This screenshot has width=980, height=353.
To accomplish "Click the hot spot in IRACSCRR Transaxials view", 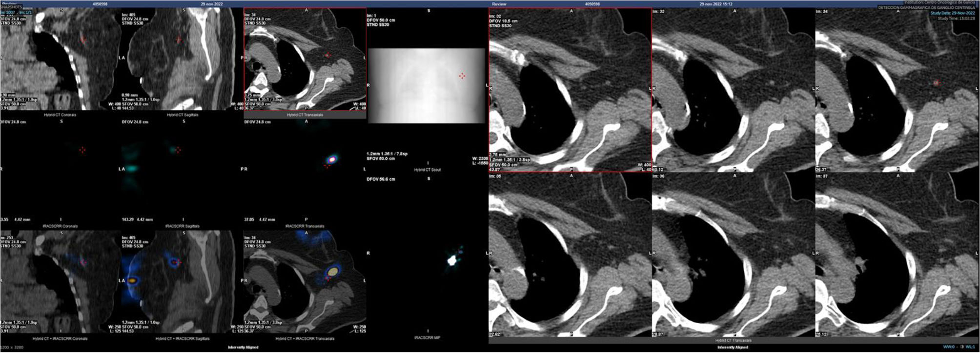I will [332, 159].
